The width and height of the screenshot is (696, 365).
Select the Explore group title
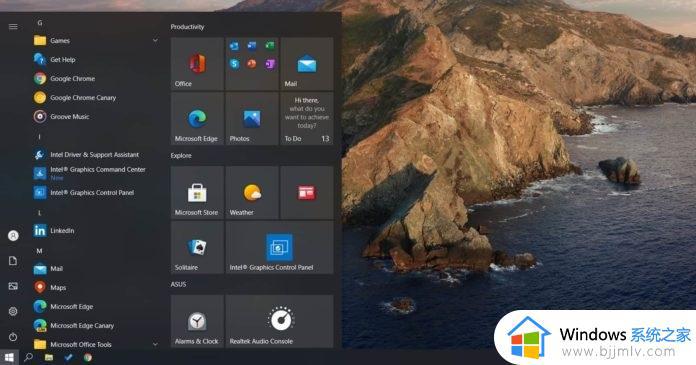[181, 155]
